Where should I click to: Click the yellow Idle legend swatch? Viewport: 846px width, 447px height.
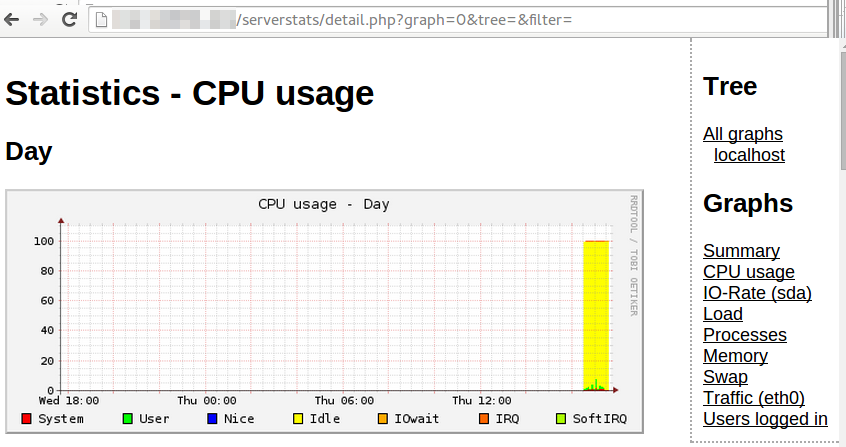click(298, 419)
